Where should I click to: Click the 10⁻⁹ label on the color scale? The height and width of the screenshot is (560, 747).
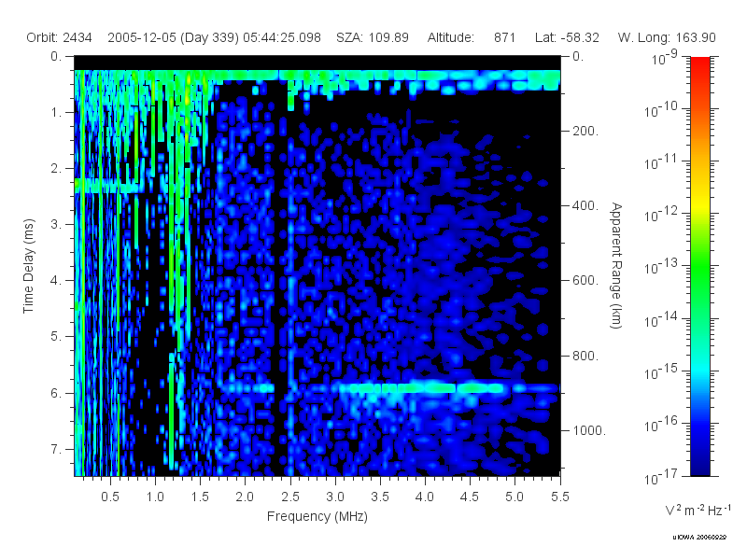pyautogui.click(x=664, y=58)
